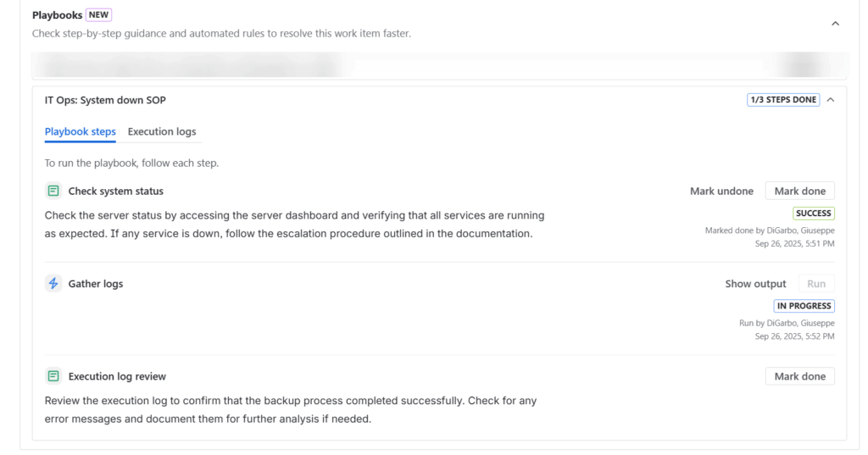This screenshot has width=868, height=455.
Task: Click the Gather logs step title
Action: [95, 284]
